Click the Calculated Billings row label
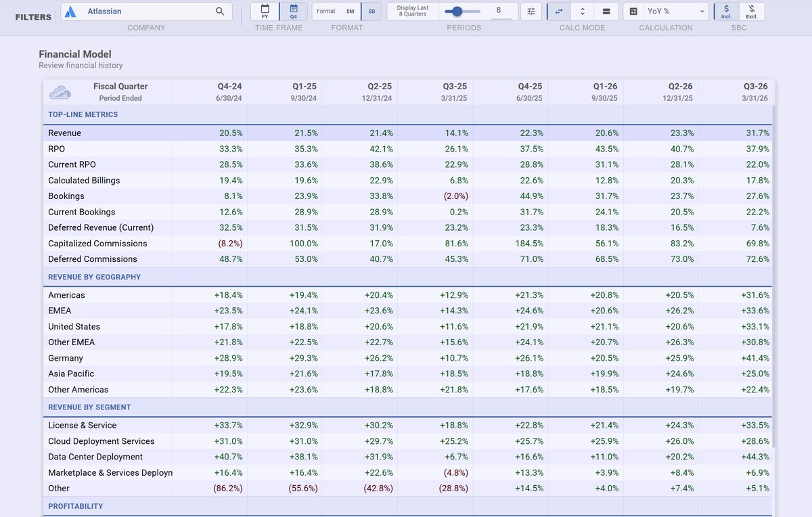Viewport: 812px width, 517px height. (x=84, y=181)
